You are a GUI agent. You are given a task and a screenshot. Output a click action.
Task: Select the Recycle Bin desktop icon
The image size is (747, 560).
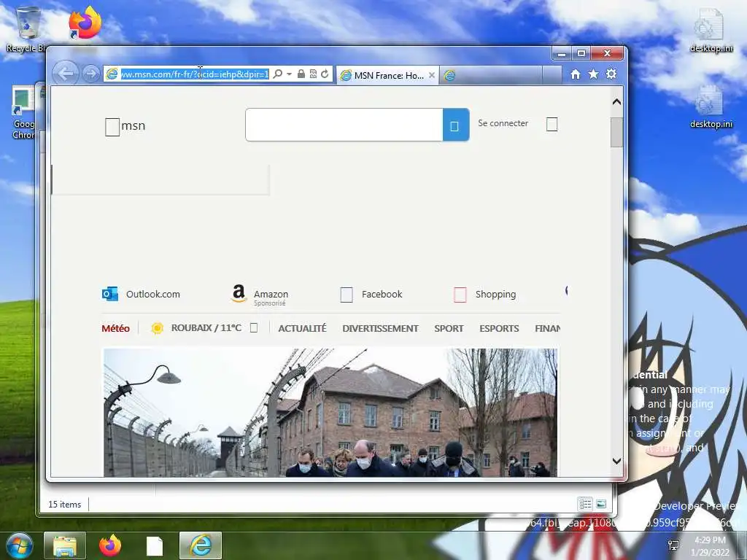(x=27, y=28)
